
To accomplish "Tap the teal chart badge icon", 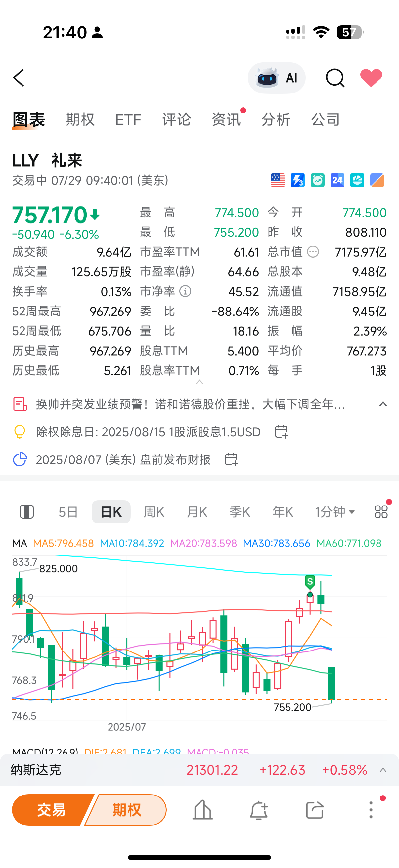I will [x=357, y=181].
